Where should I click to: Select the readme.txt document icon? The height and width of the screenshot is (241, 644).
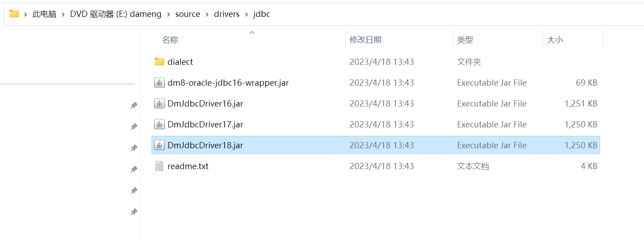click(x=159, y=166)
